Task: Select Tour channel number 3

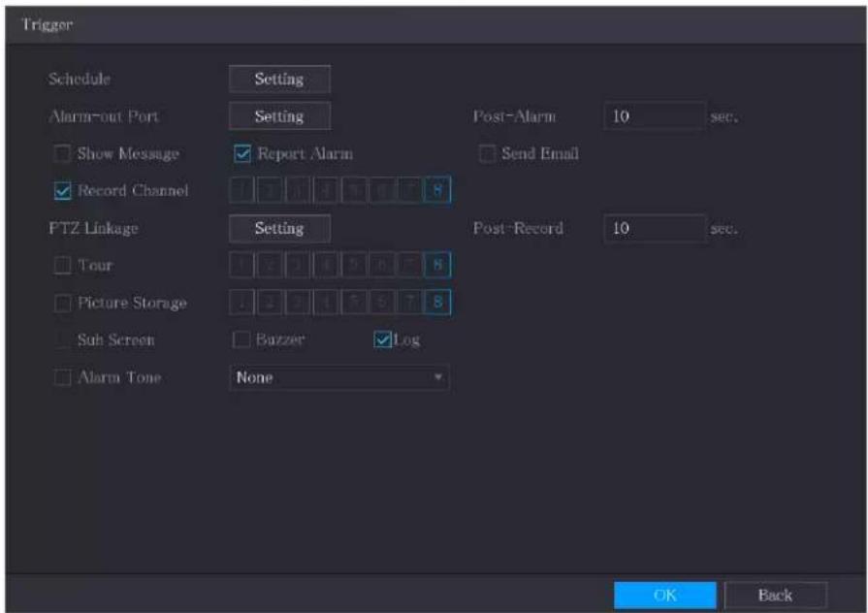Action: pyautogui.click(x=298, y=265)
